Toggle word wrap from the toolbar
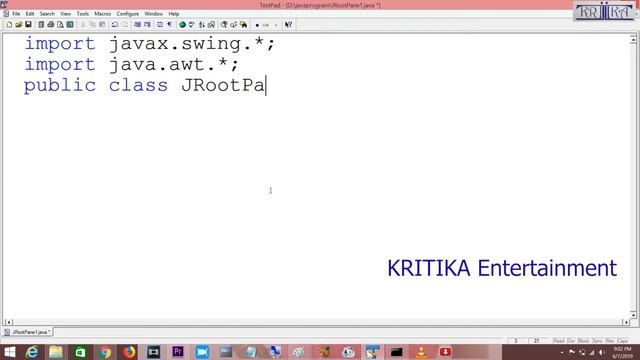The image size is (640, 360). tap(160, 25)
